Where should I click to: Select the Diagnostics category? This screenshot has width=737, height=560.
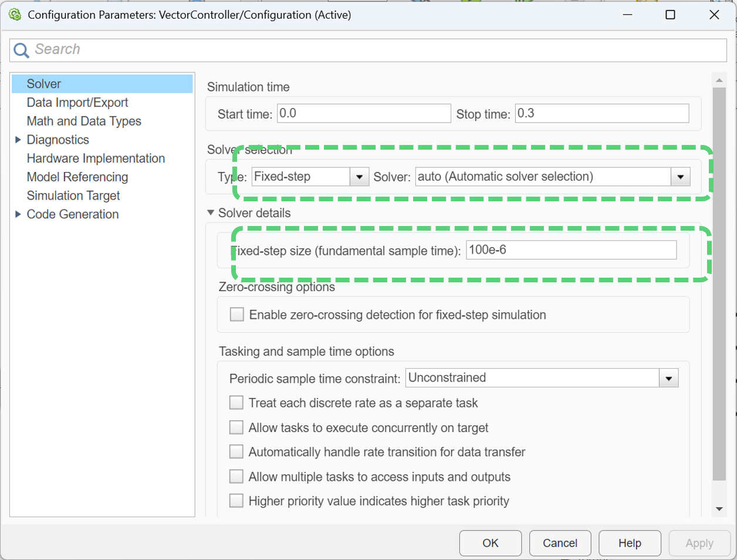[x=58, y=140]
